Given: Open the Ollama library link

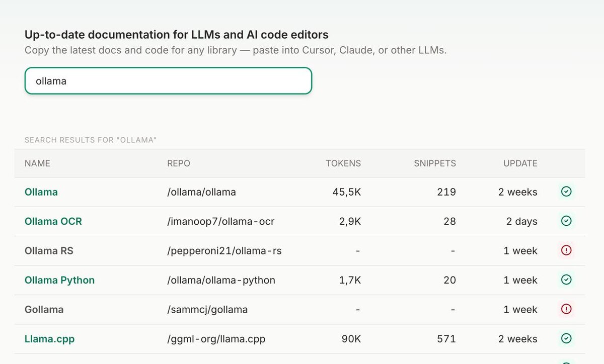Looking at the screenshot, I should [x=41, y=192].
